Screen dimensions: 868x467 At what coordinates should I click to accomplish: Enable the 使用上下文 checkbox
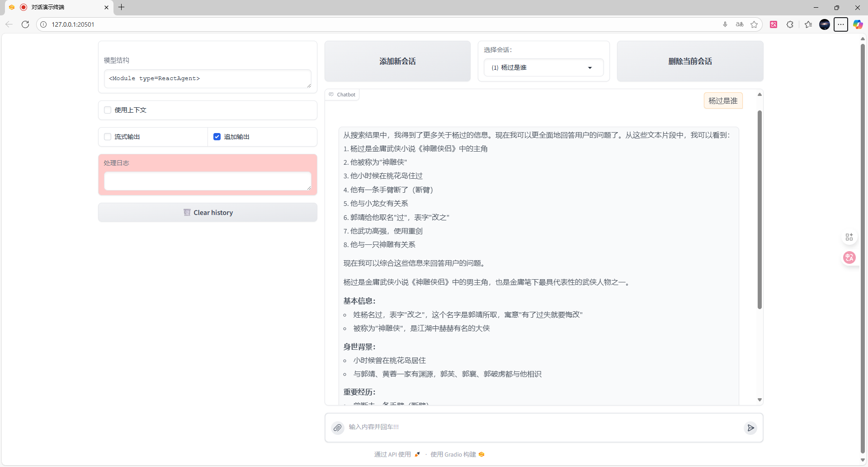pyautogui.click(x=107, y=110)
